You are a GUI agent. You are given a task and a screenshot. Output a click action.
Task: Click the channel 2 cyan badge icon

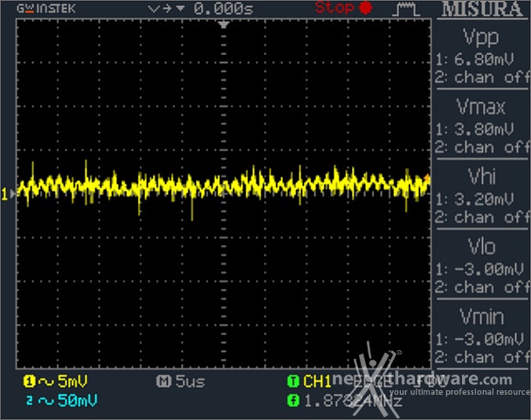point(30,401)
